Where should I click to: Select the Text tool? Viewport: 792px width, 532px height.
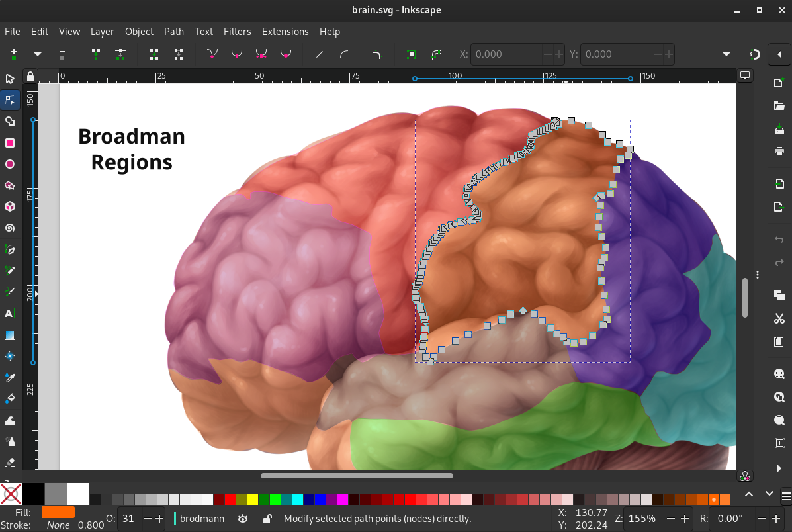point(10,312)
